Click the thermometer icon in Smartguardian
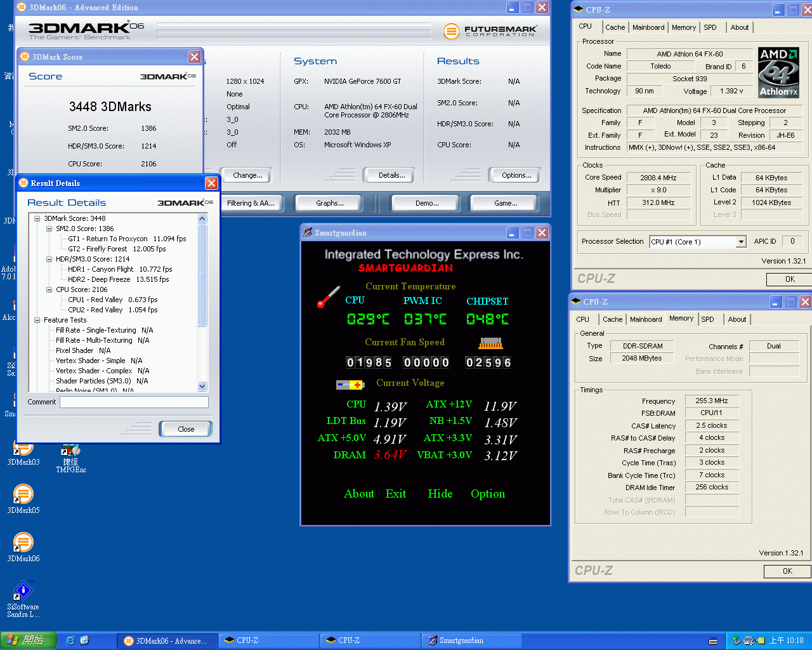812x650 pixels. pos(329,297)
